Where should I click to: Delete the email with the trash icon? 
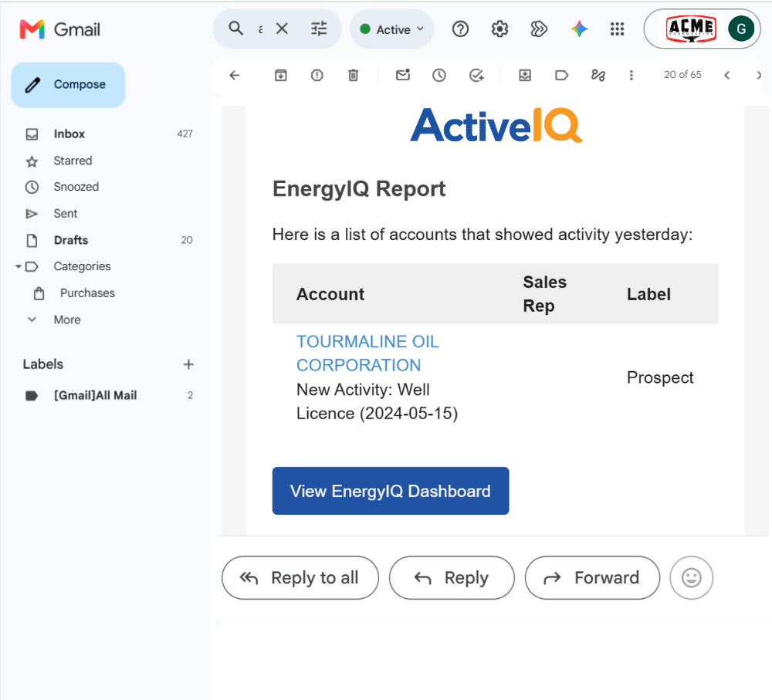pyautogui.click(x=353, y=76)
